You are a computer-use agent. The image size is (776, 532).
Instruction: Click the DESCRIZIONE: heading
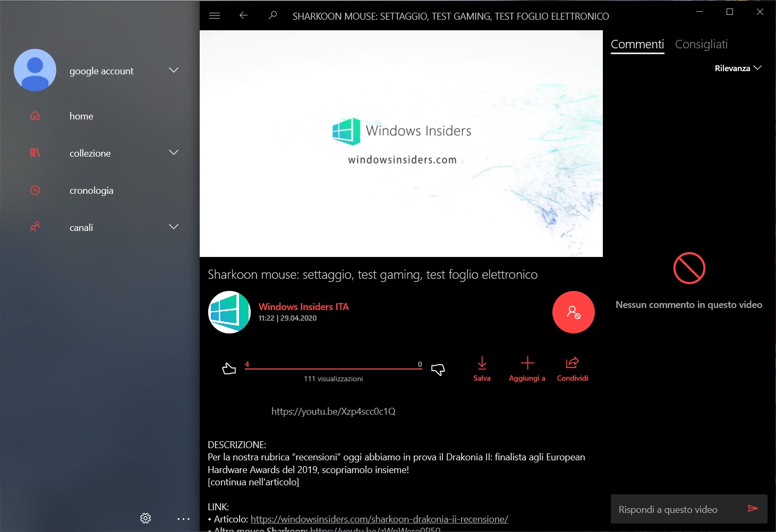(x=237, y=445)
